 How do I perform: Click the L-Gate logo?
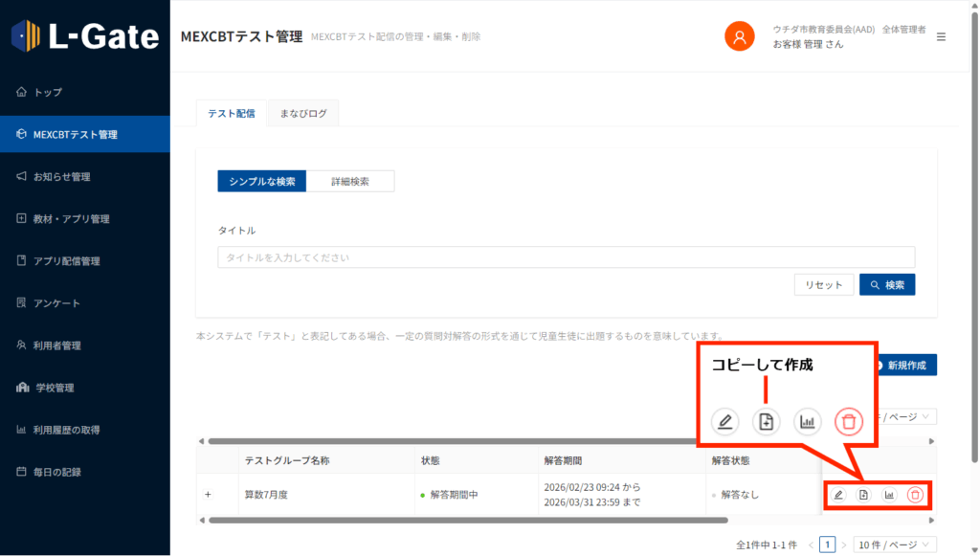click(x=85, y=36)
